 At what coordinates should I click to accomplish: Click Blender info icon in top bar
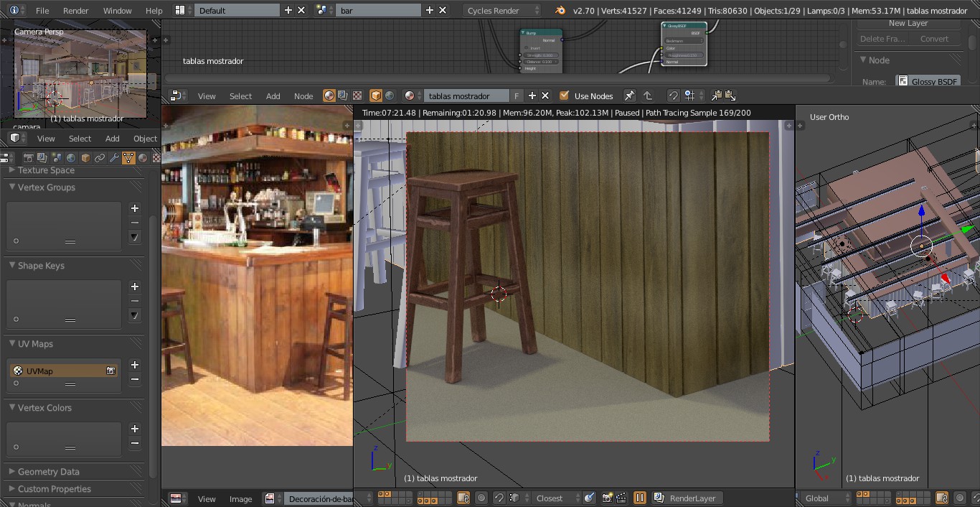tap(14, 10)
